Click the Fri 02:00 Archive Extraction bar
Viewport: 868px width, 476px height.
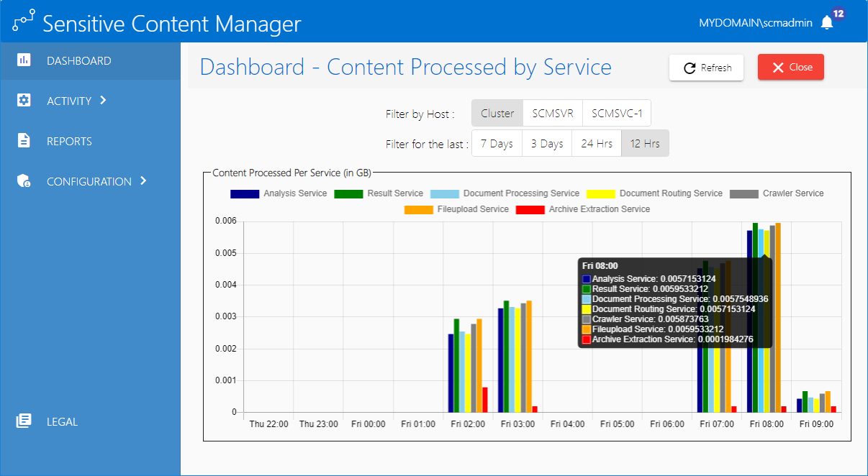point(485,400)
